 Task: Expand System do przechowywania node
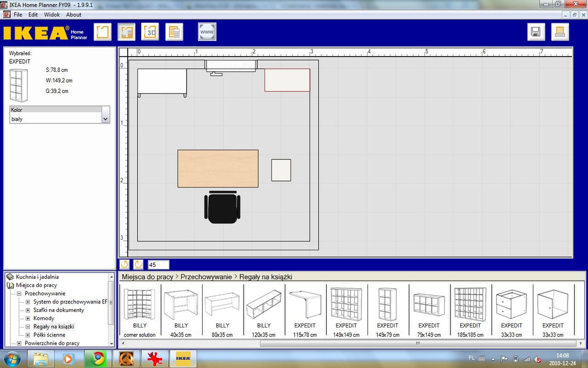pyautogui.click(x=28, y=302)
